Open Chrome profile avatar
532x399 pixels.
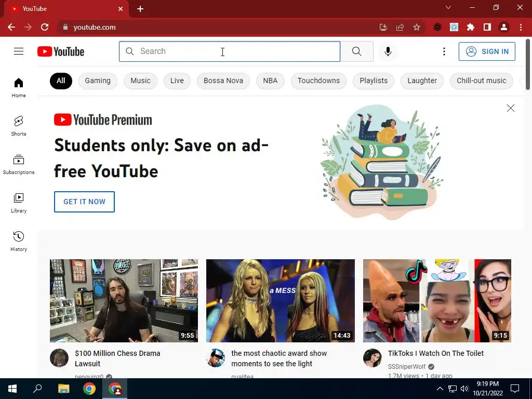pyautogui.click(x=504, y=27)
